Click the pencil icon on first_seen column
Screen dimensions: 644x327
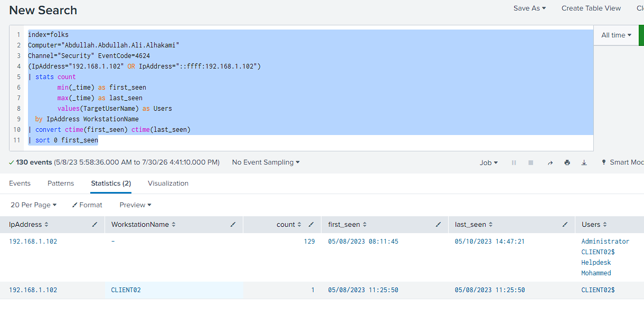pos(438,225)
